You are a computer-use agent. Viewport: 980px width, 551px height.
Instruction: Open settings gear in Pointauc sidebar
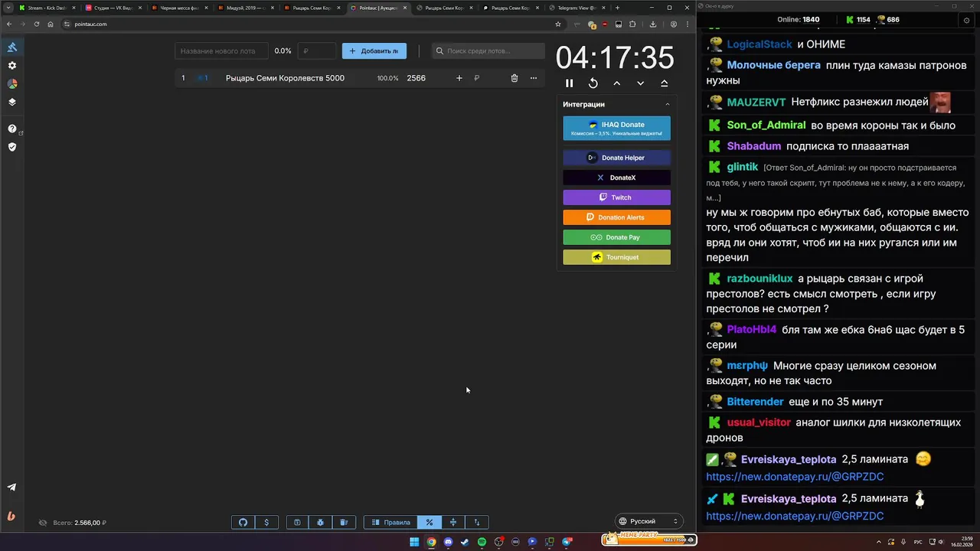(12, 66)
